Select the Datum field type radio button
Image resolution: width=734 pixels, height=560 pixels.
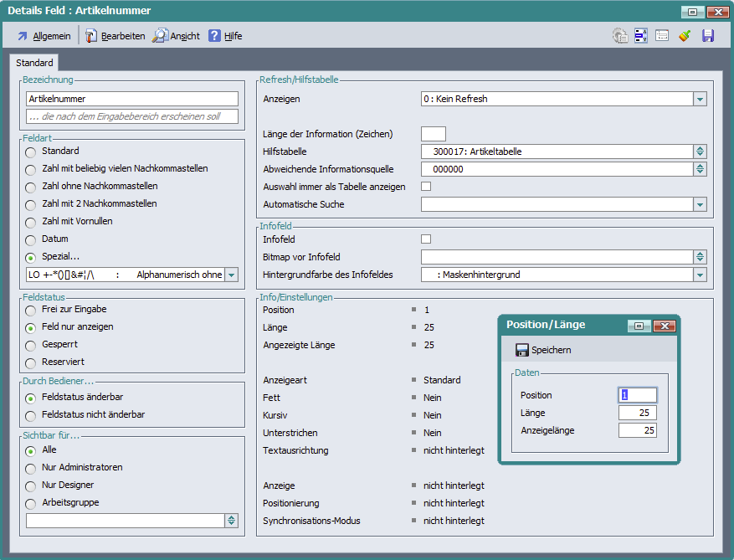tap(31, 239)
